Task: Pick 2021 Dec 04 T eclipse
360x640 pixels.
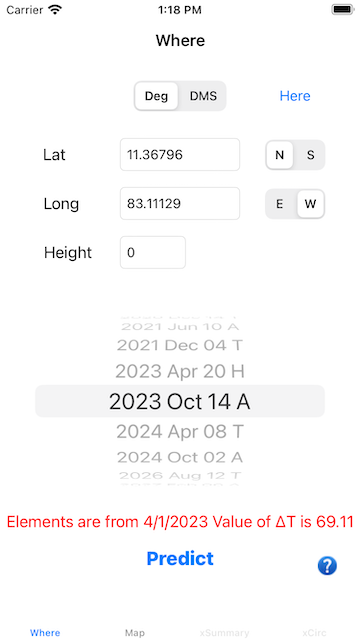Action: pos(180,345)
